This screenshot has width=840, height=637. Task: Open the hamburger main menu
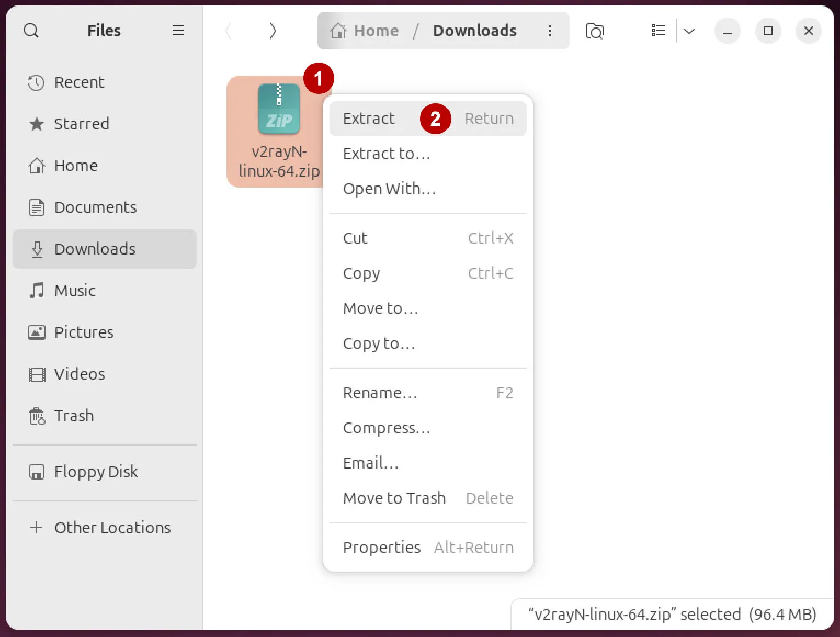pyautogui.click(x=178, y=31)
